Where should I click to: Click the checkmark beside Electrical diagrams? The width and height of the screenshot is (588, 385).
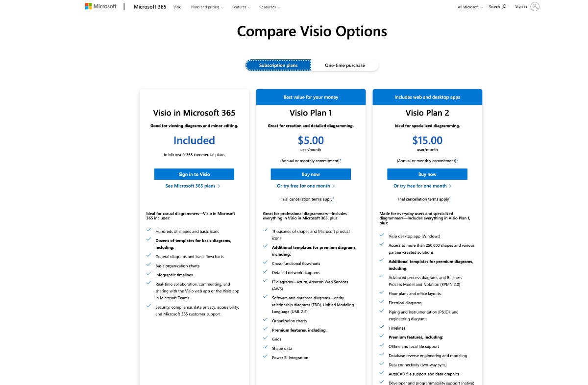point(382,302)
